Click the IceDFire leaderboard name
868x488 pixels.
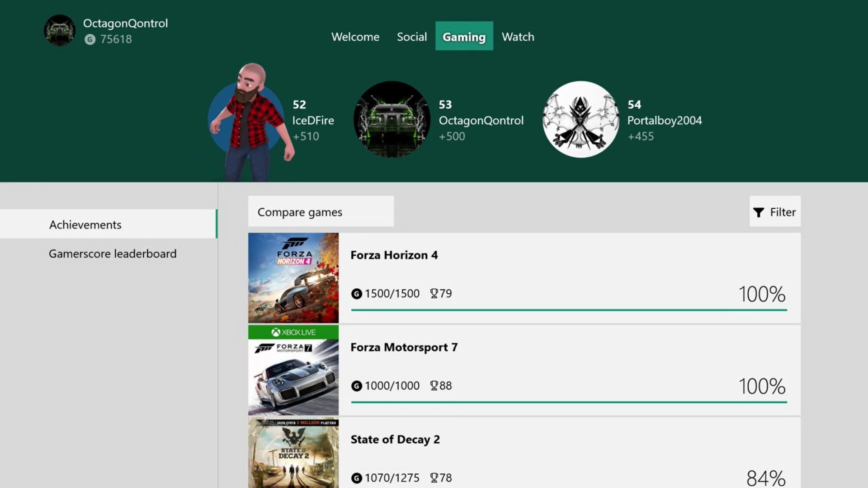(x=313, y=121)
